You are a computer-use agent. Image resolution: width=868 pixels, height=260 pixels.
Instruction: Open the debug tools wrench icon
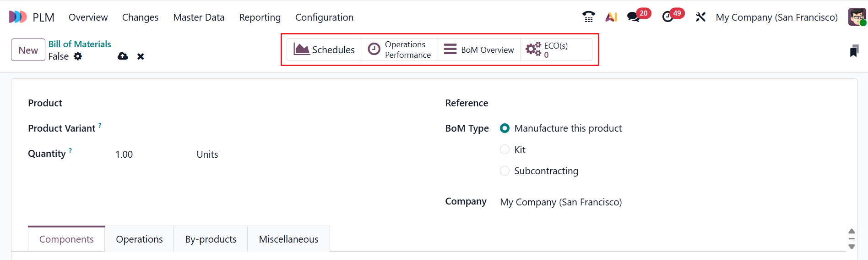click(700, 17)
